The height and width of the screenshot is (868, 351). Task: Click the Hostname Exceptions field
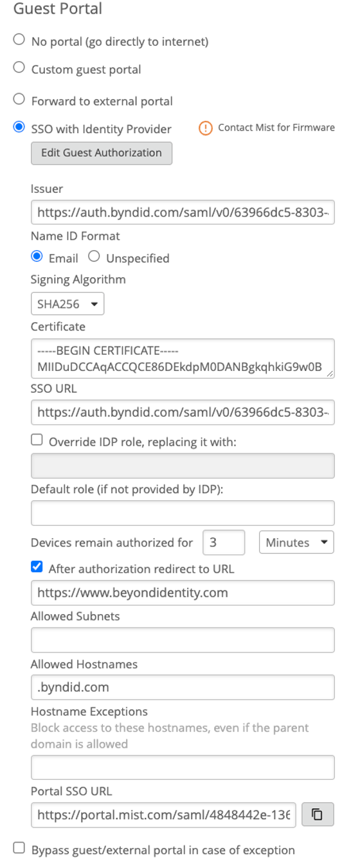183,767
